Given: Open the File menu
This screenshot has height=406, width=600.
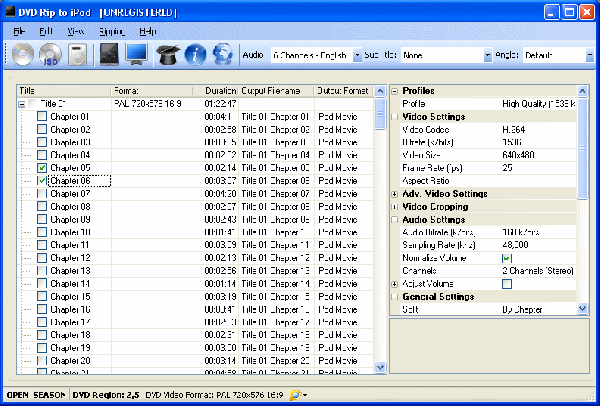Looking at the screenshot, I should [19, 32].
